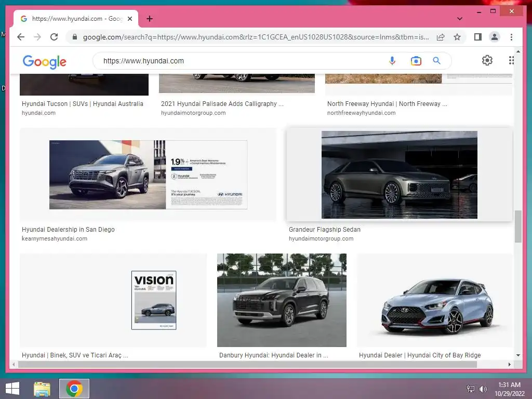This screenshot has width=532, height=399.
Task: Open the volume control in tray
Action: [483, 389]
